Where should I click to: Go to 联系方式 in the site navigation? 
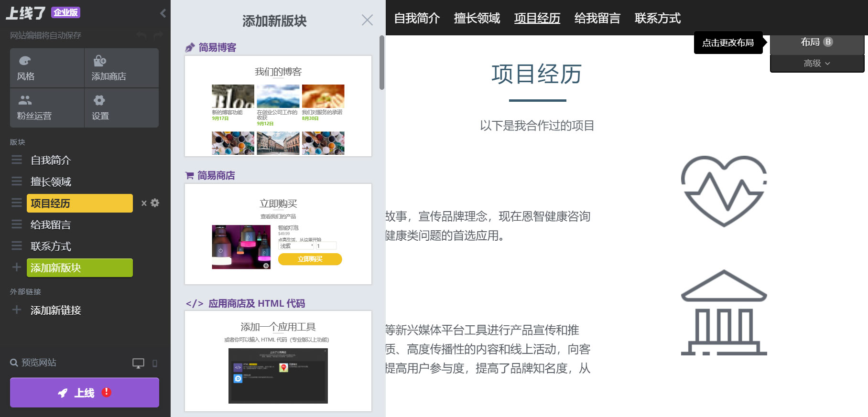658,18
